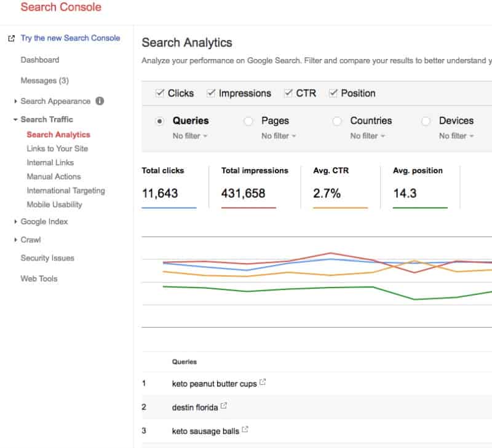Expand the Search Appearance section arrow

click(x=15, y=101)
